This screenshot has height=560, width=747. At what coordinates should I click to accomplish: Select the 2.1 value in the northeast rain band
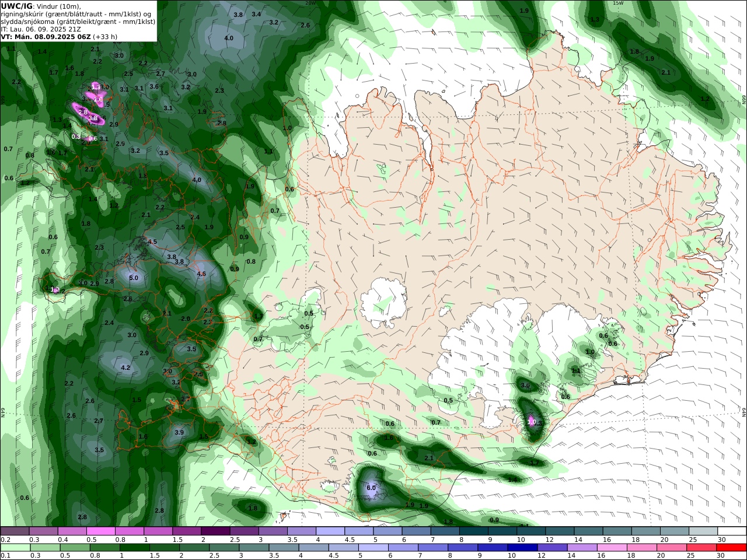click(x=666, y=72)
